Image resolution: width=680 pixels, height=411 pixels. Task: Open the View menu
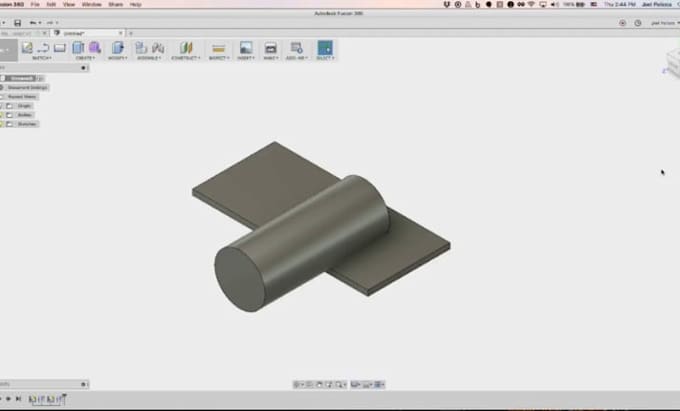[x=69, y=4]
